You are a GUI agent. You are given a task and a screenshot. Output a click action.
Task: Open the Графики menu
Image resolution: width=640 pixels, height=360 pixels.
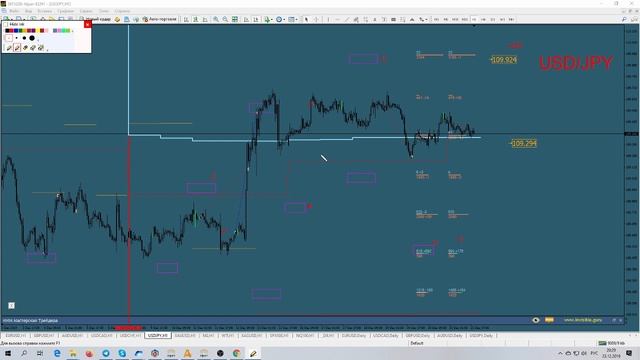[x=65, y=11]
